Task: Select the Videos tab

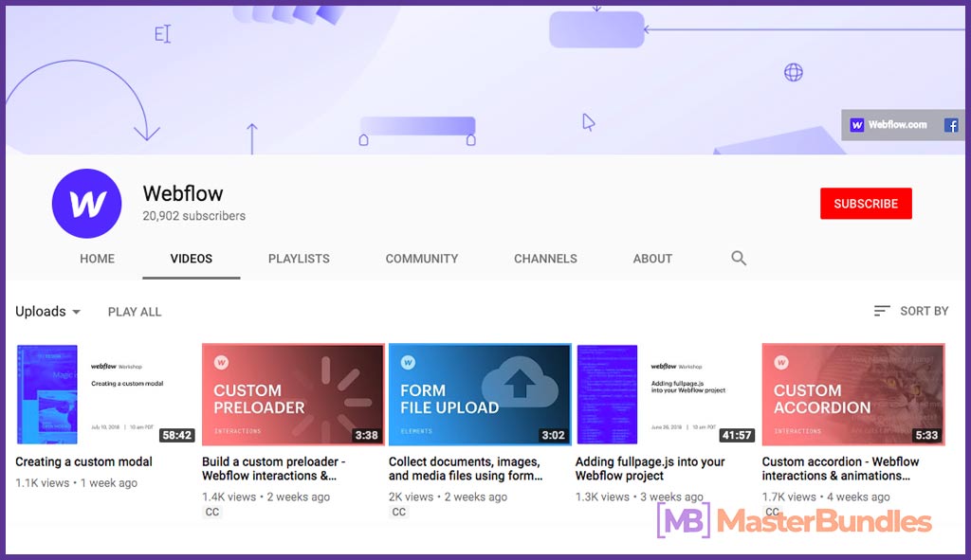Action: pos(192,259)
